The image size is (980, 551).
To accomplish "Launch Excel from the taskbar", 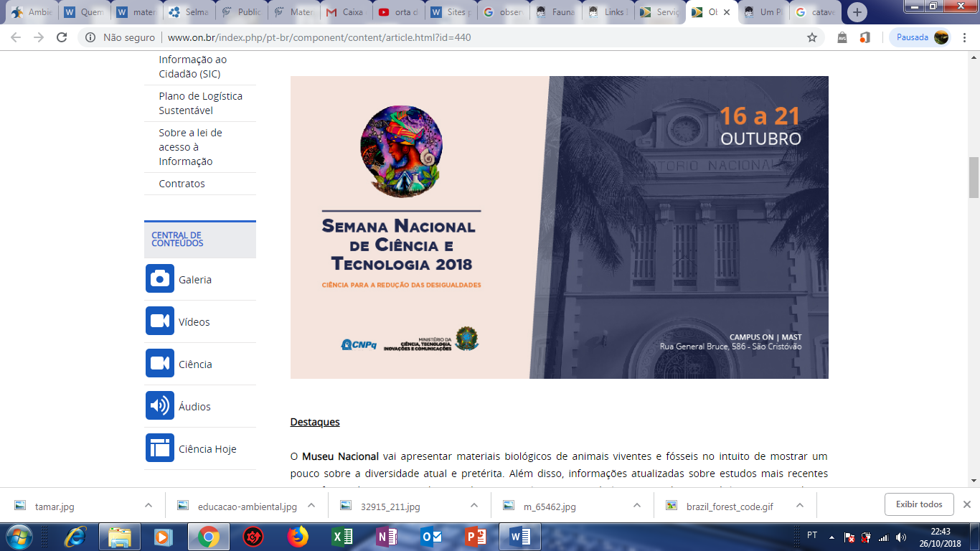I will (341, 537).
